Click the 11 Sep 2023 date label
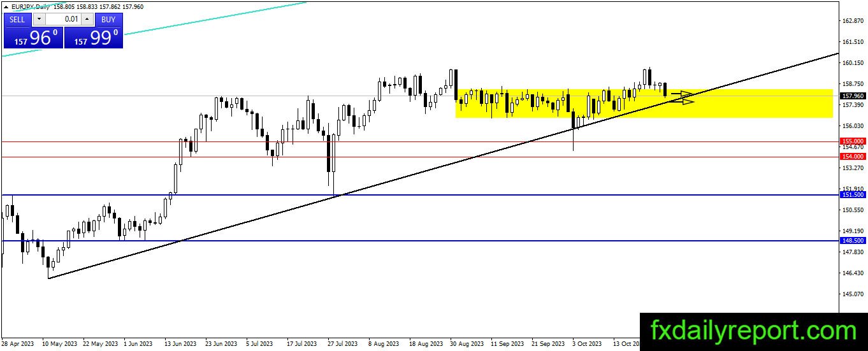The height and width of the screenshot is (351, 868). point(508,344)
